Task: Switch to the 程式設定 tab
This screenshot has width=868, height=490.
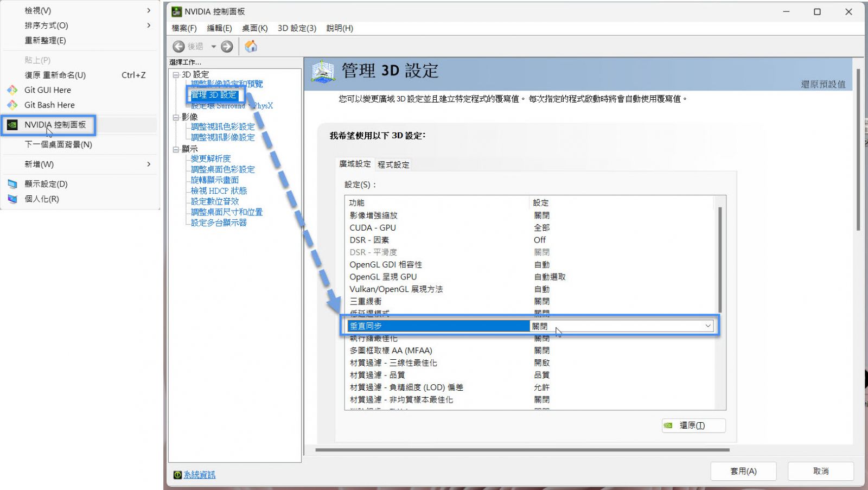Action: click(x=393, y=164)
